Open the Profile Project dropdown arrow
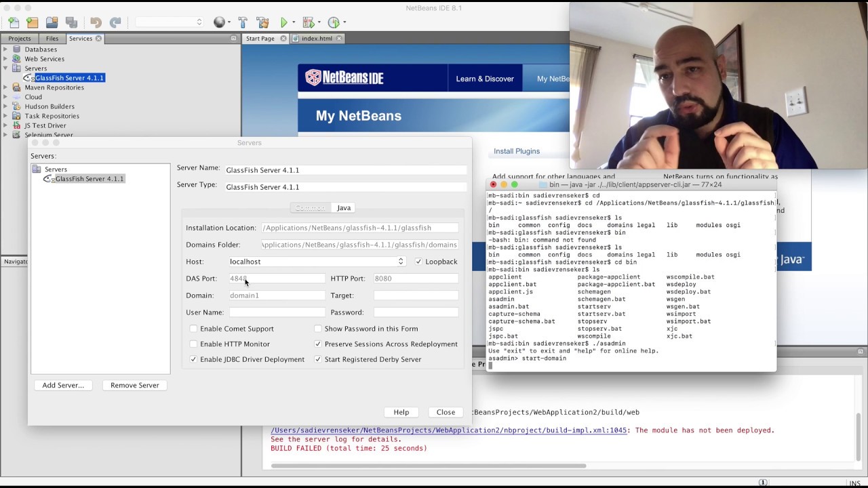Image resolution: width=868 pixels, height=488 pixels. 344,22
